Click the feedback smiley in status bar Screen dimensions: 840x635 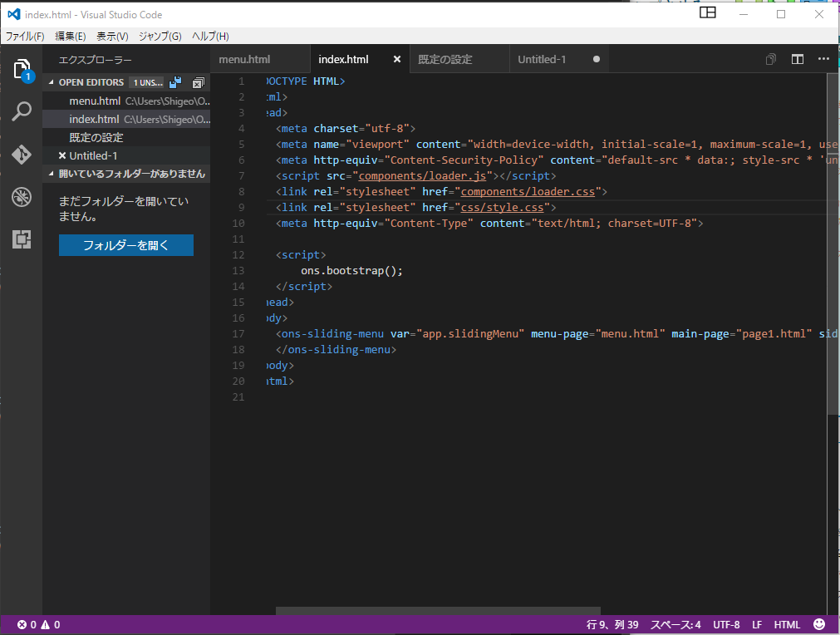[819, 624]
